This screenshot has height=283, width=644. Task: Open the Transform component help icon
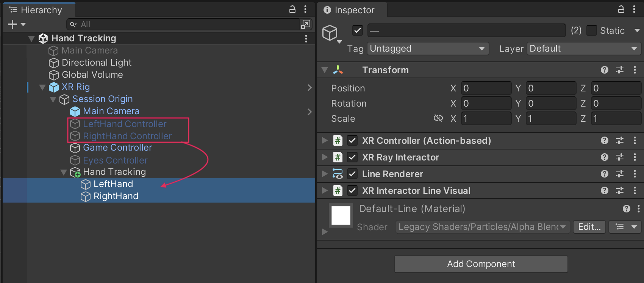pyautogui.click(x=604, y=70)
